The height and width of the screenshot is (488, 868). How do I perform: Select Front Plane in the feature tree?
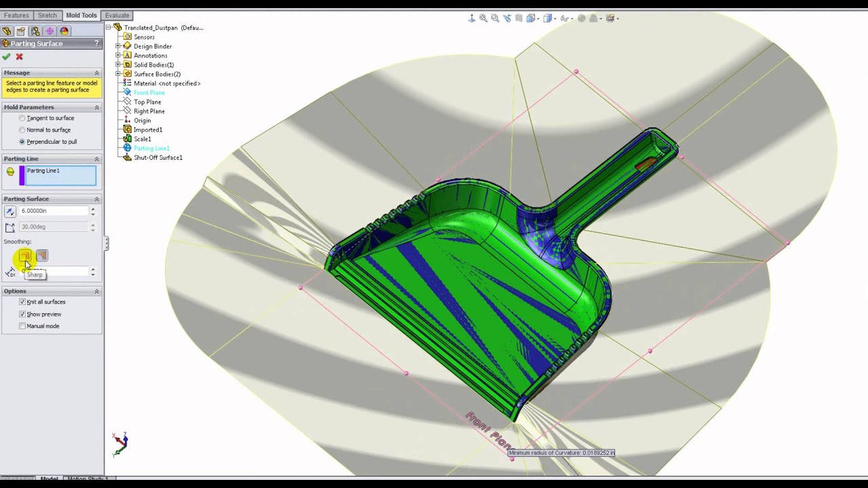(x=149, y=93)
